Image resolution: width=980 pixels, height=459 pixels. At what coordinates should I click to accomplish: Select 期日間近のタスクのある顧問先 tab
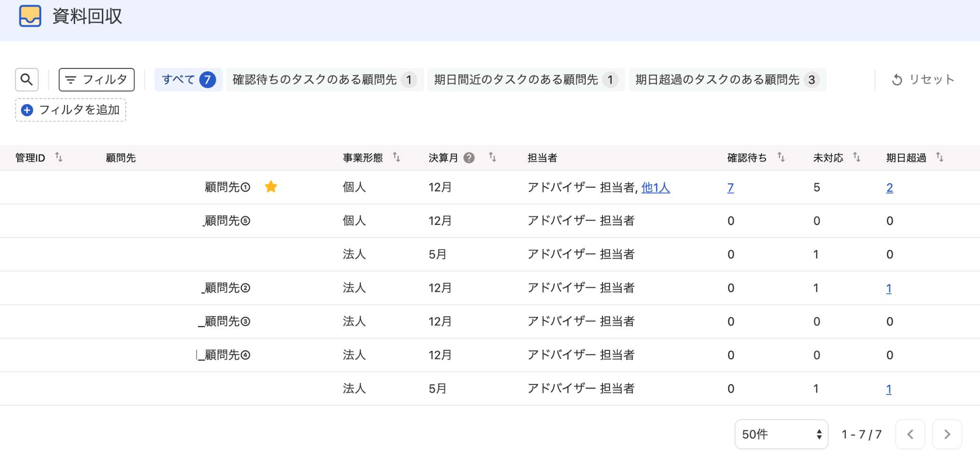[526, 79]
